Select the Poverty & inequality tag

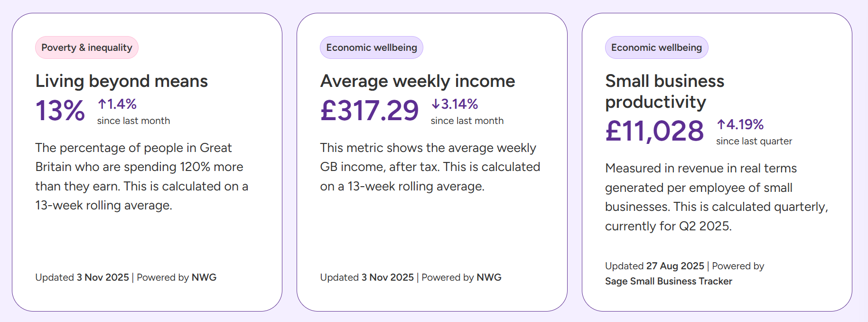tap(87, 47)
